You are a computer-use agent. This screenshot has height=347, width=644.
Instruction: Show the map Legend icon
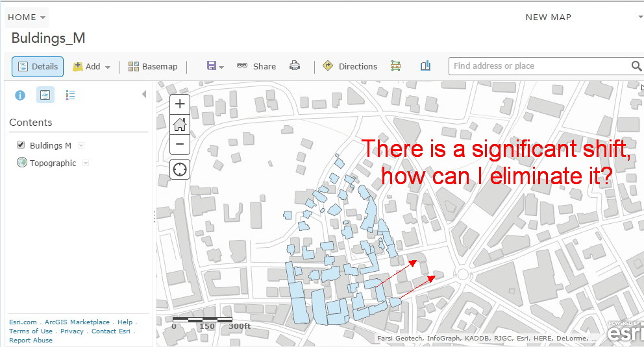click(70, 95)
